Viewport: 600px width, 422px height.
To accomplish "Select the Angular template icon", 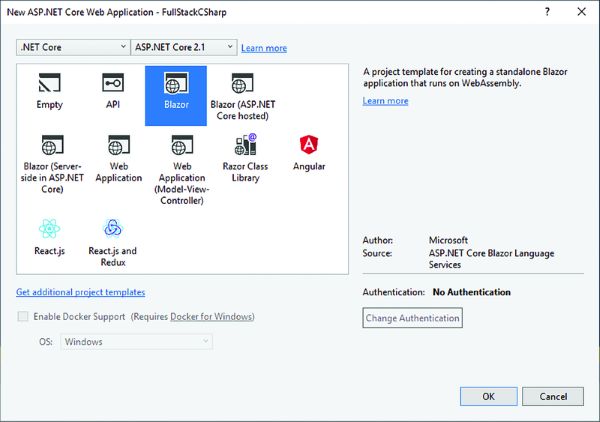I will pyautogui.click(x=309, y=146).
